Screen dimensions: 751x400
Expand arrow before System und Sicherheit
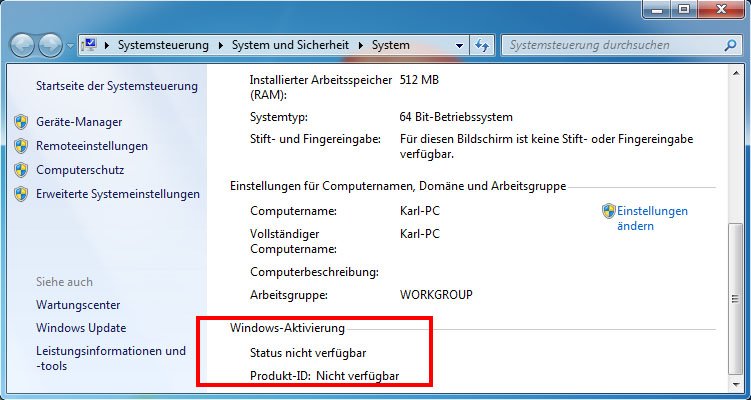(x=221, y=46)
